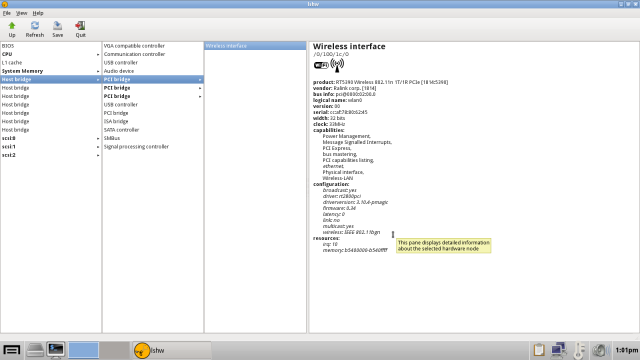
Task: Open the network tray icon
Action: (558, 350)
